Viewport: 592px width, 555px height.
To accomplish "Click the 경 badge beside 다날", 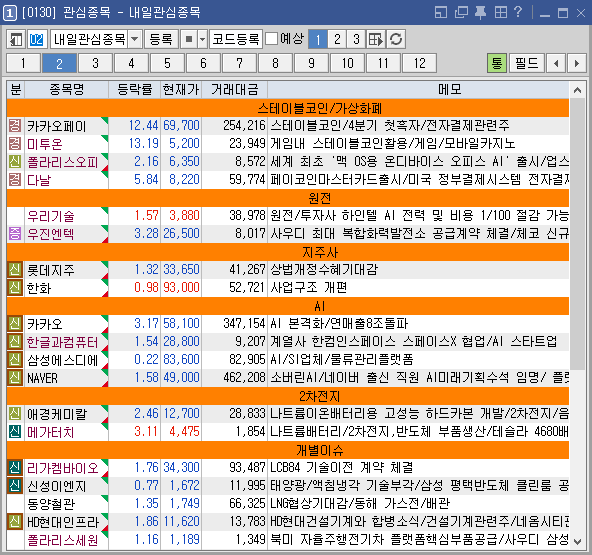I will [x=15, y=180].
